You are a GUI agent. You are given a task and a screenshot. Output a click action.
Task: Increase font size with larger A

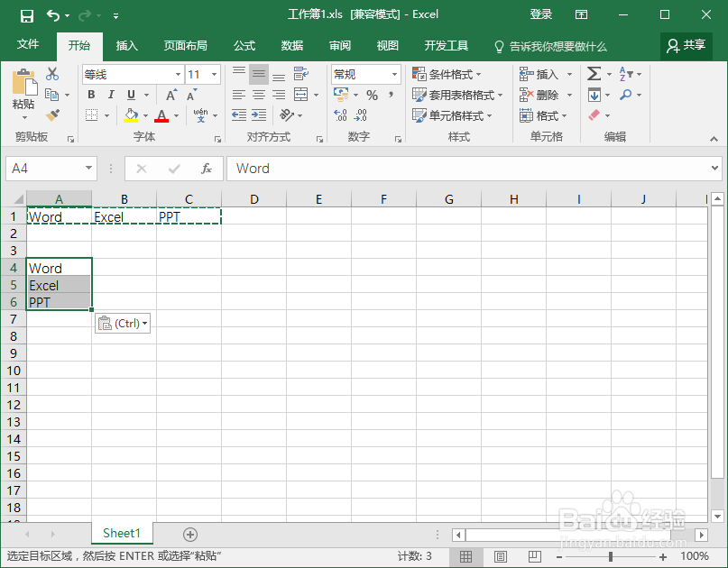click(x=171, y=95)
